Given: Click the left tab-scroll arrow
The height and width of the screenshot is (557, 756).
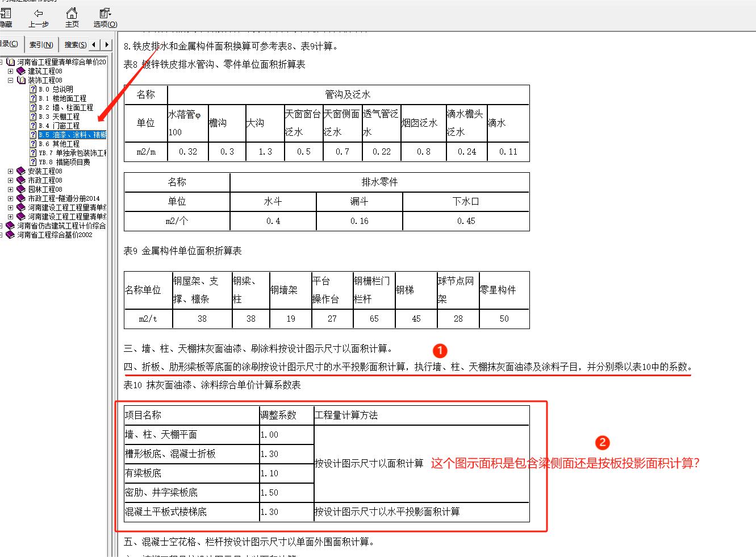Looking at the screenshot, I should (x=94, y=44).
